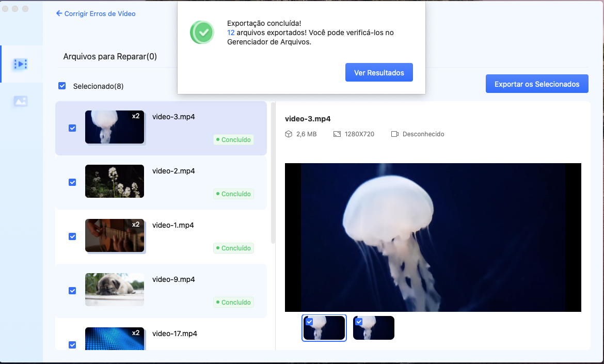Click the video-9.mp4 file name
Image resolution: width=604 pixels, height=364 pixels.
click(173, 280)
